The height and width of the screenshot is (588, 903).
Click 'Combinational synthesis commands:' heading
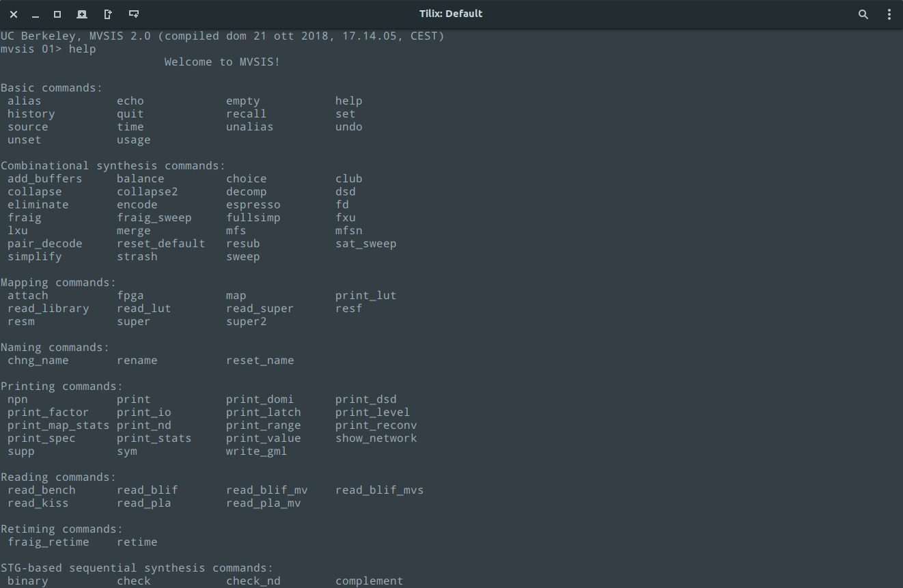[113, 166]
